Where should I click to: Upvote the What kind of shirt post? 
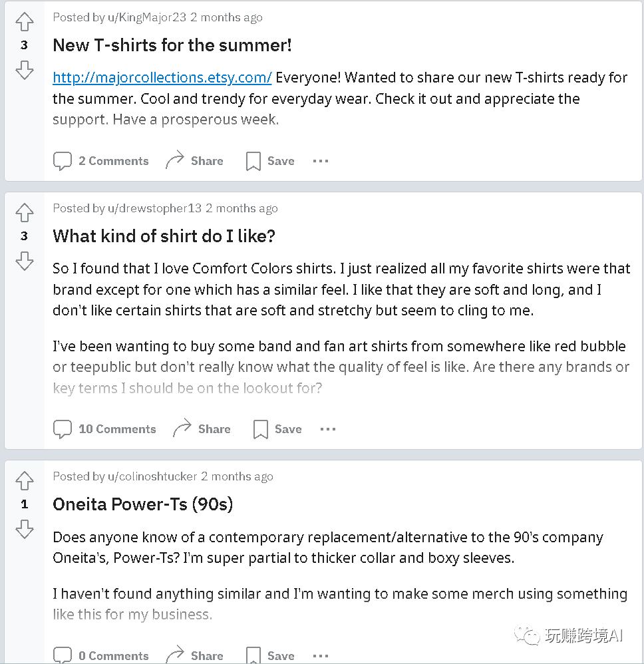(x=25, y=213)
